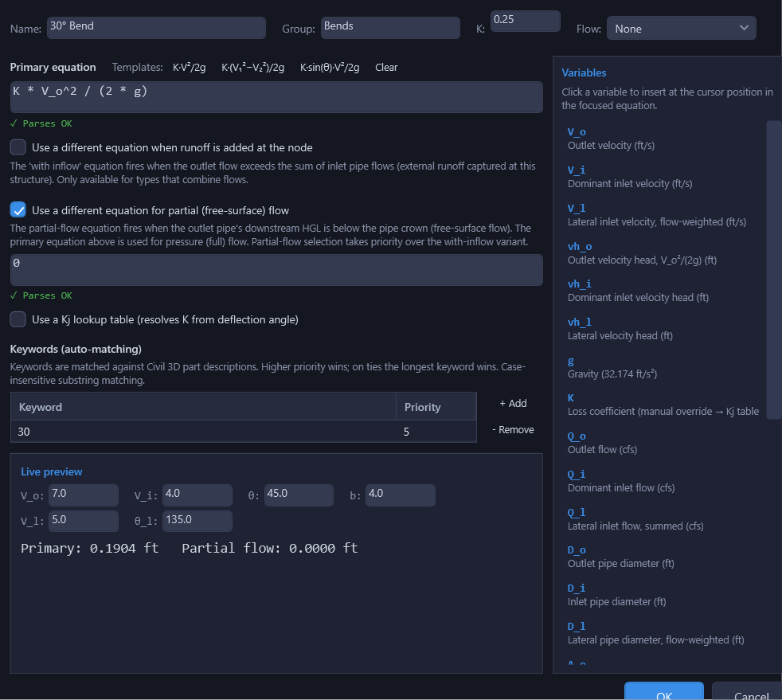Insert variable Q_i dominant inlet flow
The height and width of the screenshot is (700, 782).
coord(577,474)
